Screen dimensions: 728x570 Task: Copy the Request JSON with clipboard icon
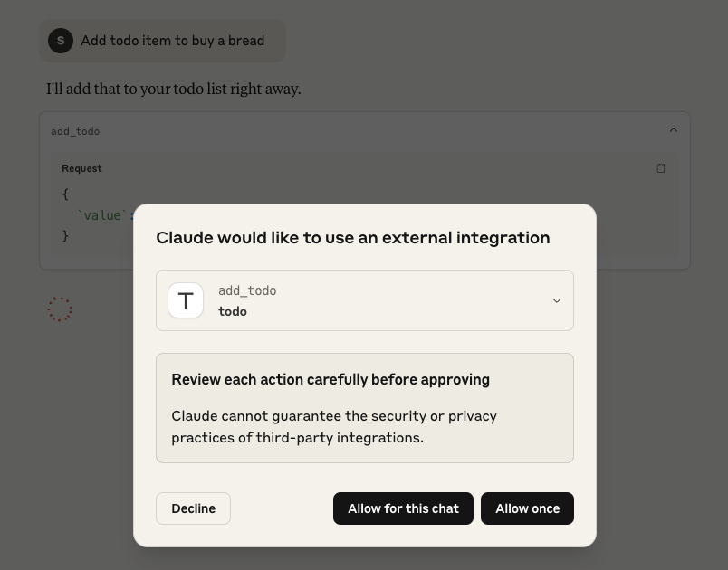(x=661, y=168)
